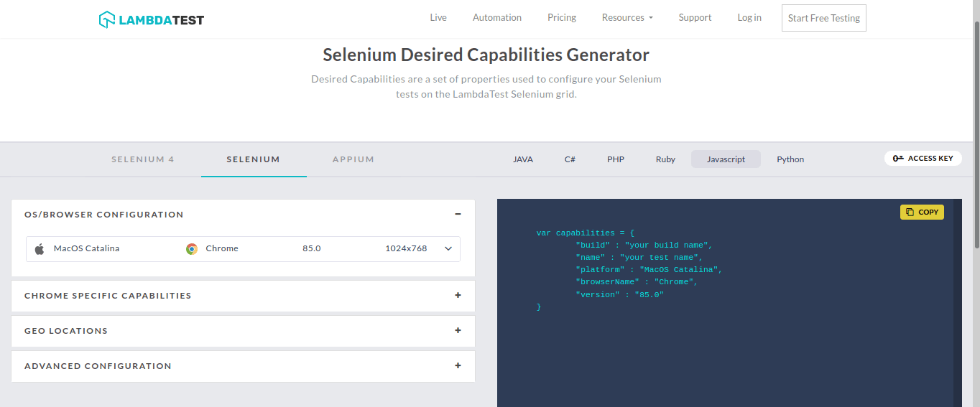Click the "browserName" line in the code
This screenshot has height=407, width=980.
click(x=637, y=282)
